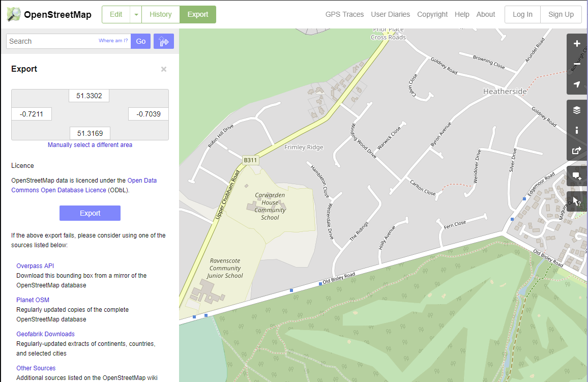The width and height of the screenshot is (588, 382).
Task: Click the 'Where am I?' link
Action: coord(113,41)
